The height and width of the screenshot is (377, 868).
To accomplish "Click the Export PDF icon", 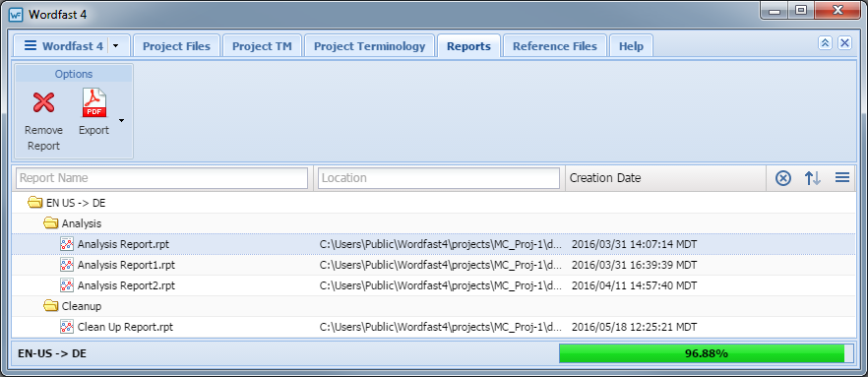I will pos(94,103).
